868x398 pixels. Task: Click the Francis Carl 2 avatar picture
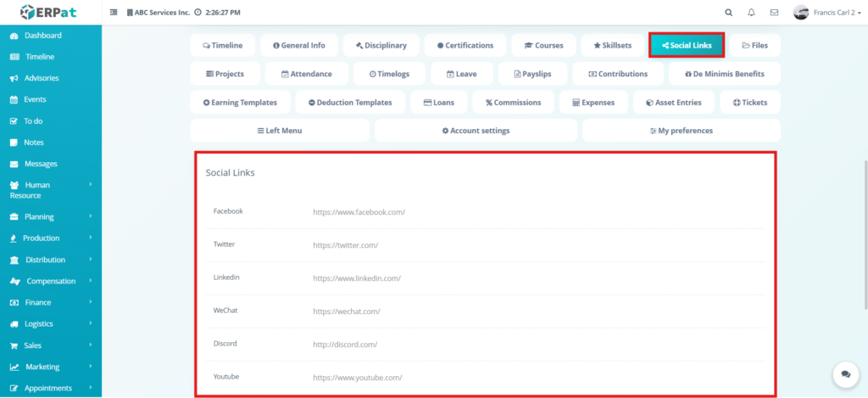pyautogui.click(x=800, y=12)
